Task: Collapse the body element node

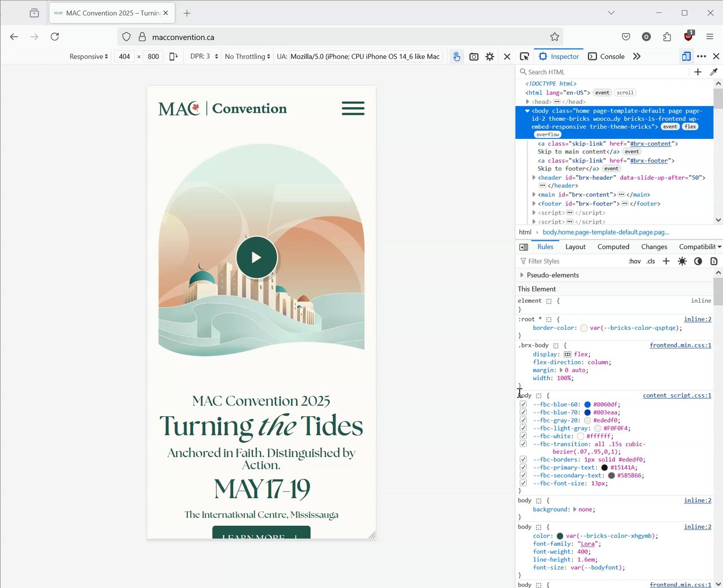Action: (528, 111)
